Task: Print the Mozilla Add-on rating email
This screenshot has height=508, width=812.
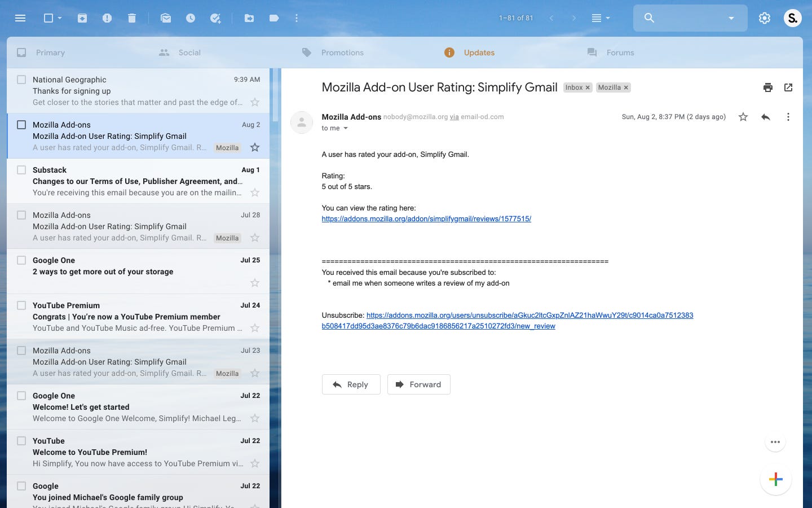Action: 768,87
